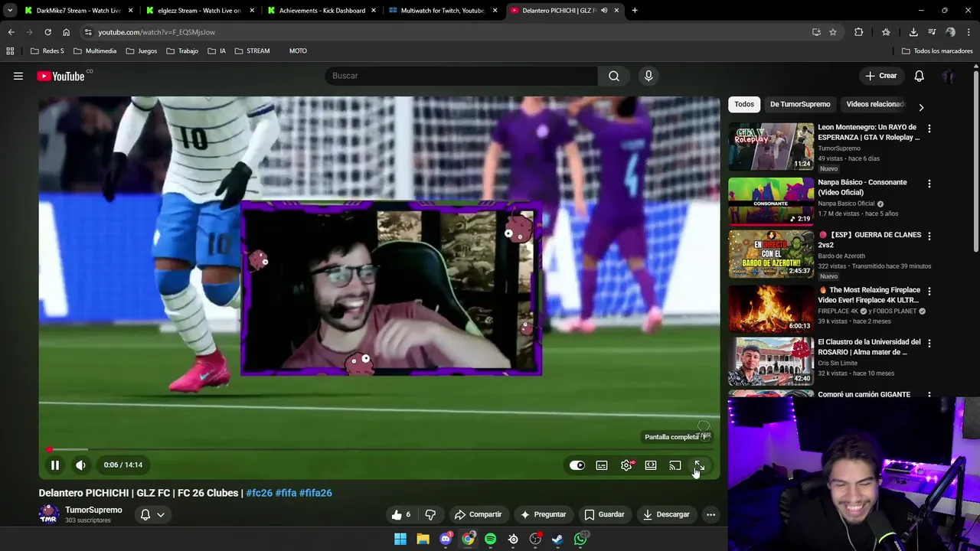Click the Preguntar button
This screenshot has height=551, width=980.
click(543, 514)
